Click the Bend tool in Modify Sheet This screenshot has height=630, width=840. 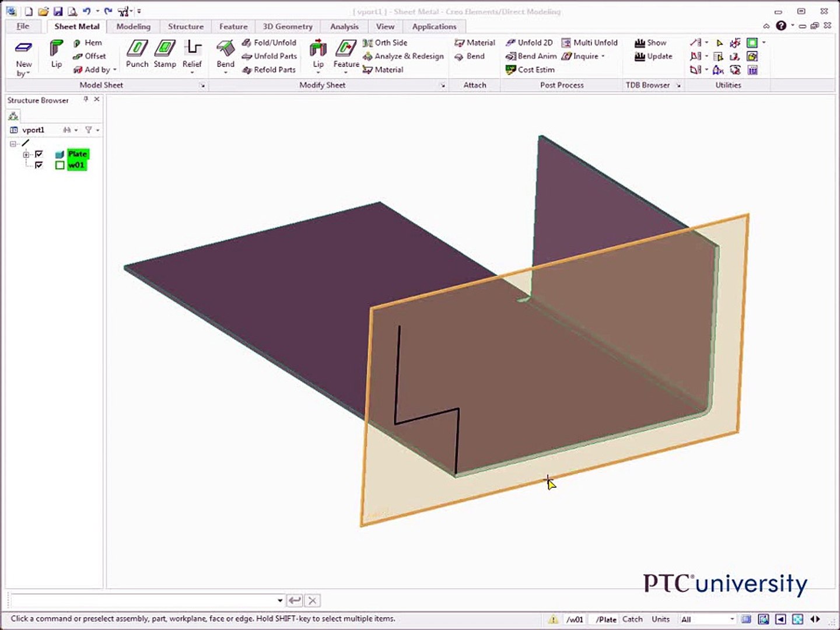click(x=225, y=56)
